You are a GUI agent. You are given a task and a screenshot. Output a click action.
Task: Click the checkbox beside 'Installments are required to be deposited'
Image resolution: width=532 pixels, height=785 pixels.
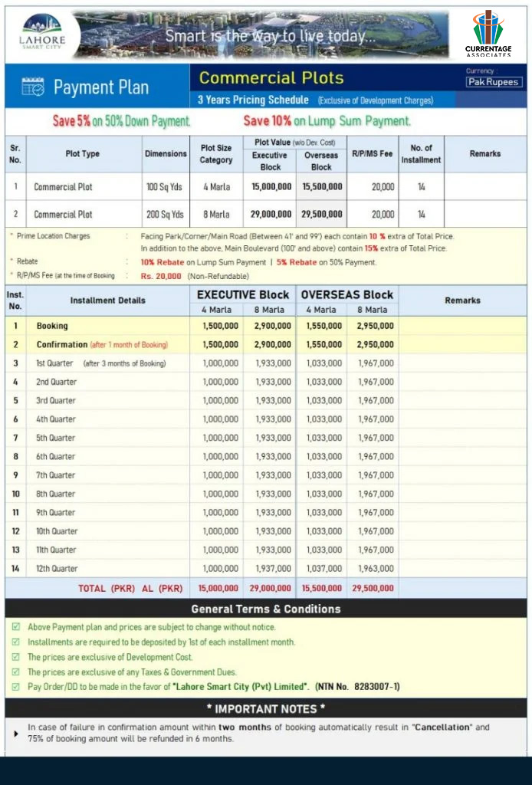coord(16,642)
